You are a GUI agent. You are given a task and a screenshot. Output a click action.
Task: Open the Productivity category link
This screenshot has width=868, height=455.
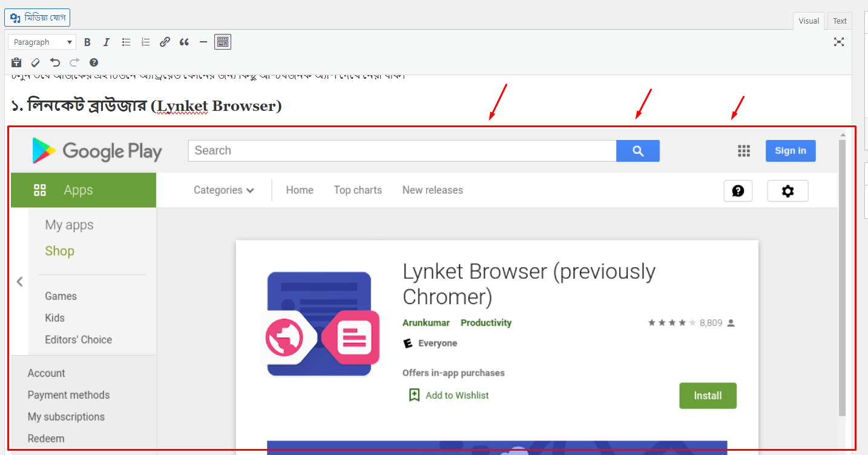tap(486, 323)
